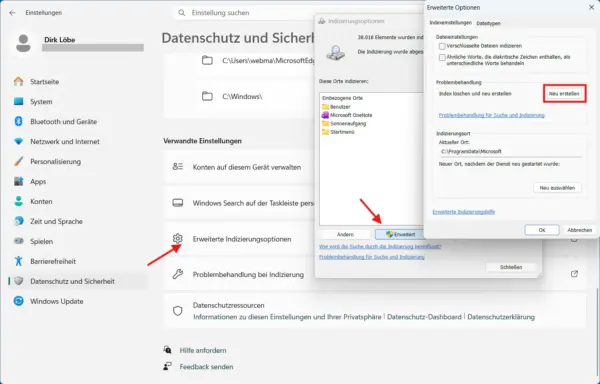Open the Konten person icon
This screenshot has width=600, height=384.
18,201
